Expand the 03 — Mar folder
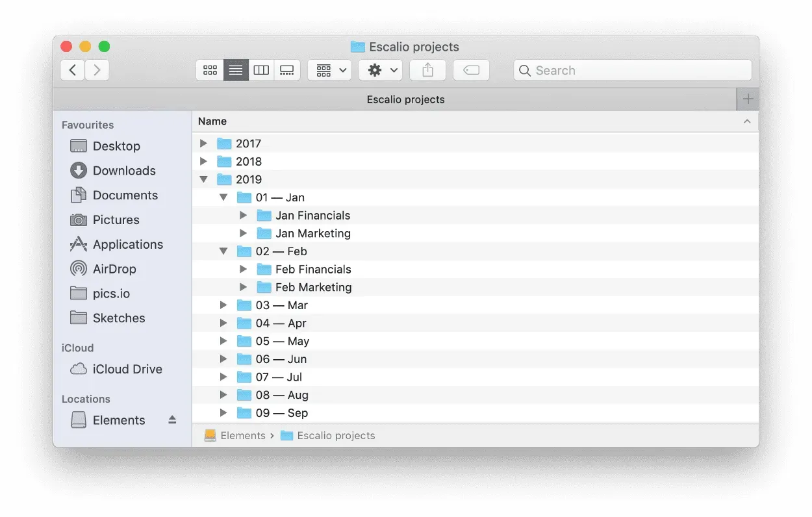This screenshot has width=812, height=517. (x=223, y=305)
